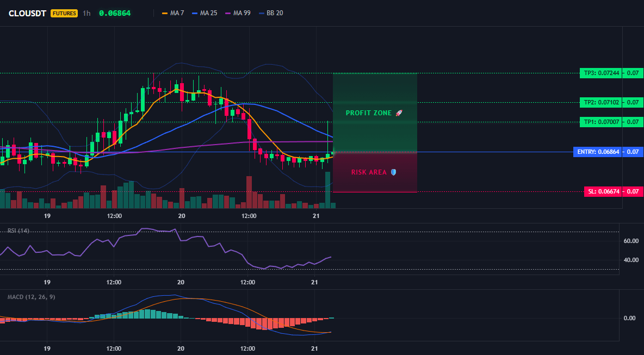644x355 pixels.
Task: Click the blue MA 25 color swatch
Action: click(195, 13)
